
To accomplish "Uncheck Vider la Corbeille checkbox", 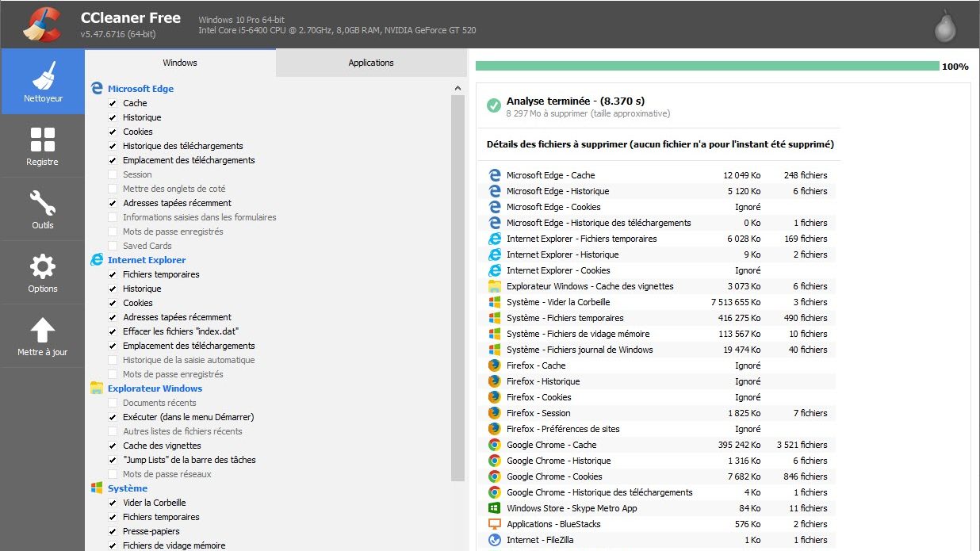I will (113, 503).
